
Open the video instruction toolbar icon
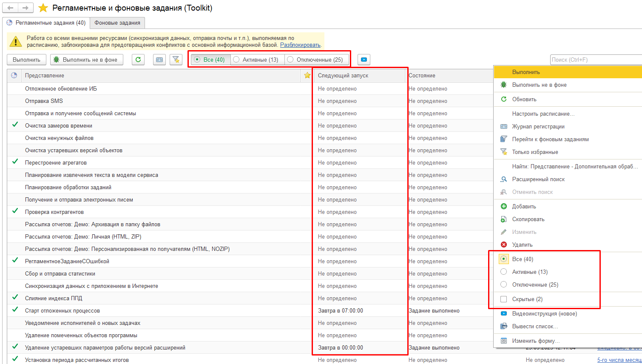364,60
